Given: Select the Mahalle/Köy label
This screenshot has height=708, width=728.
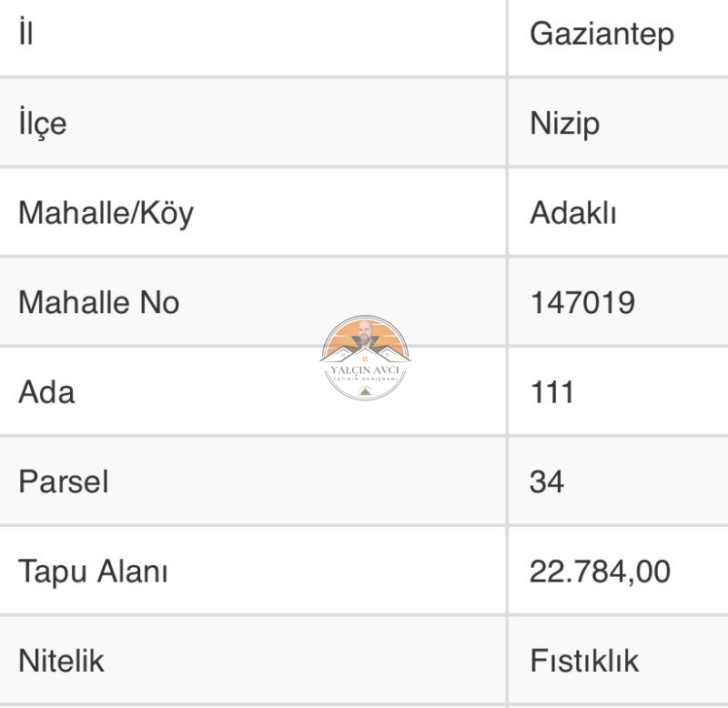Looking at the screenshot, I should click(x=106, y=214).
